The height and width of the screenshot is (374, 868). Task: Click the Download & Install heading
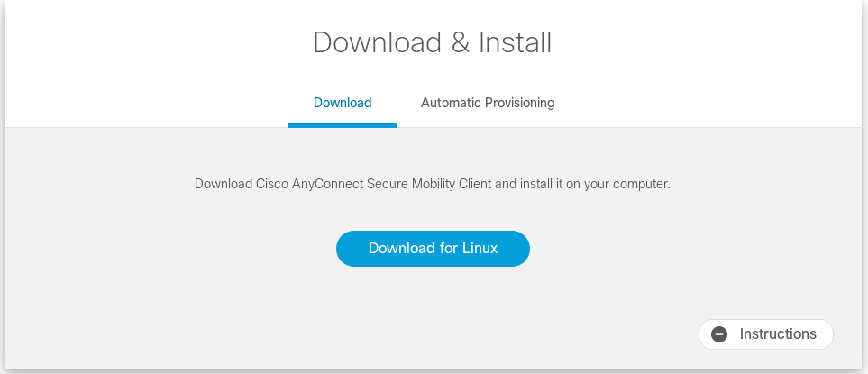point(432,42)
